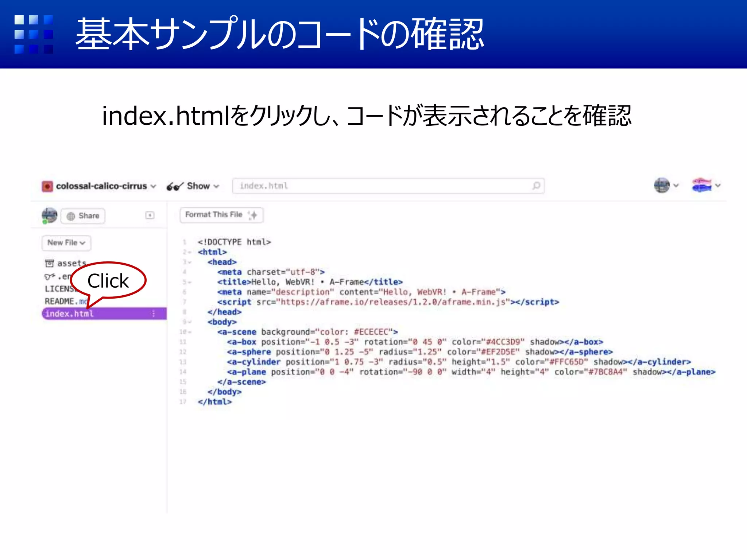Open the assets folder
The height and width of the screenshot is (560, 747).
click(66, 263)
